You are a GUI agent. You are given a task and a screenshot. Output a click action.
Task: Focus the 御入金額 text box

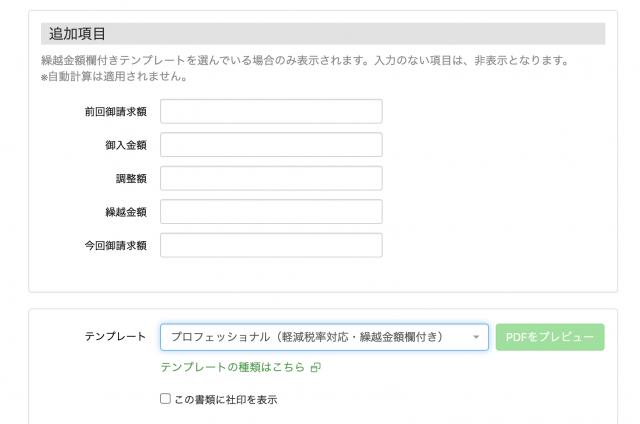click(x=271, y=145)
